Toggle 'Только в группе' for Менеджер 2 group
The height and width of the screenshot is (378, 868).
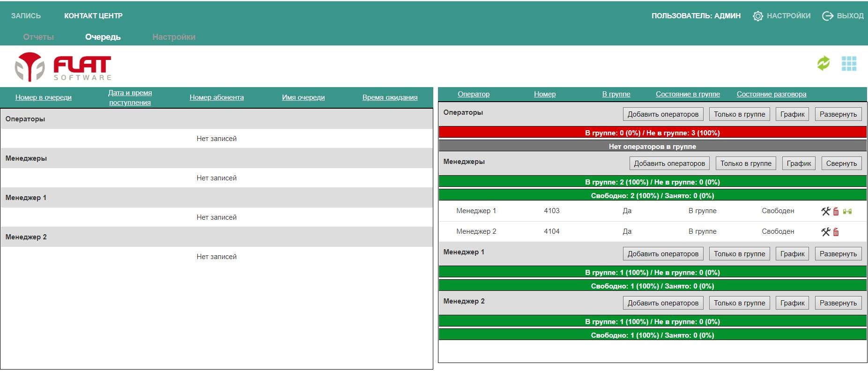point(740,303)
